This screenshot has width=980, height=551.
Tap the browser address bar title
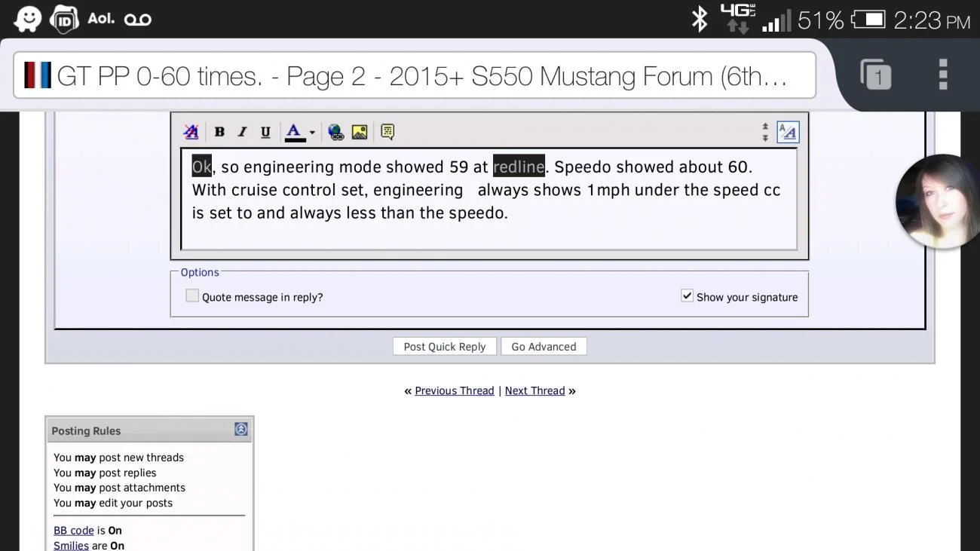pos(415,75)
